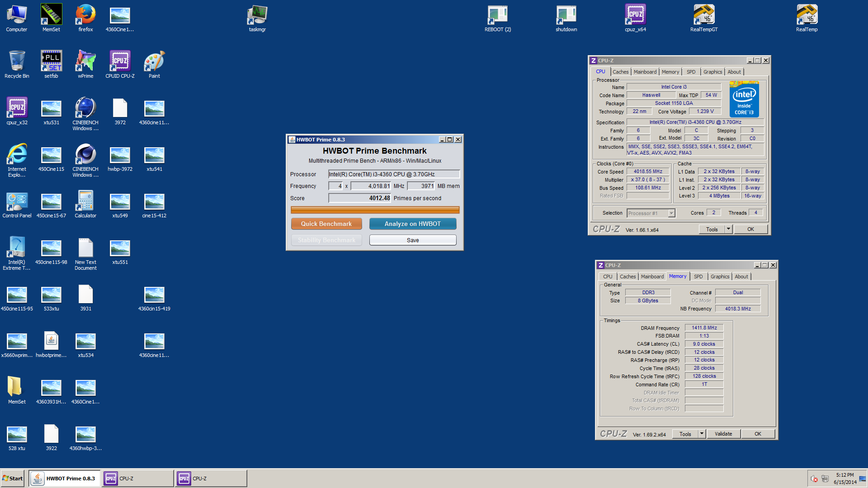Open the Calculator shortcut
The width and height of the screenshot is (868, 488).
[x=85, y=204]
